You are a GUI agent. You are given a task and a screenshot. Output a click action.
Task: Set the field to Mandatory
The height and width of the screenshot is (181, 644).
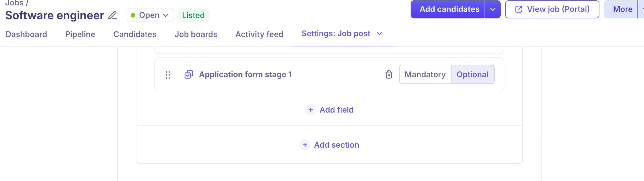coord(425,74)
